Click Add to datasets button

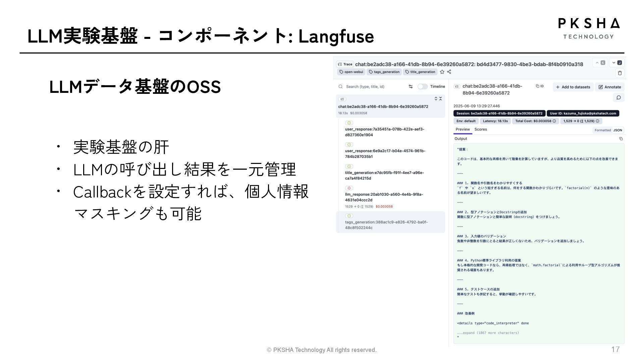tap(573, 87)
